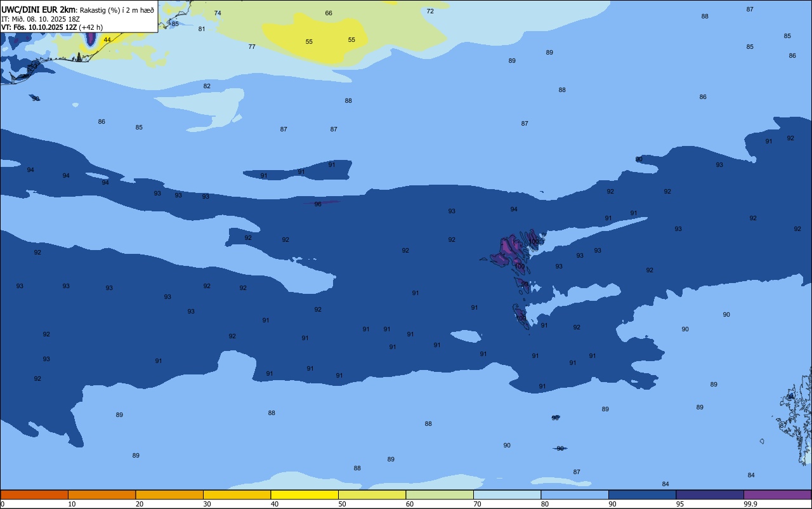Click the 0–10 dark orange legend segment
This screenshot has height=509, width=812.
(34, 494)
